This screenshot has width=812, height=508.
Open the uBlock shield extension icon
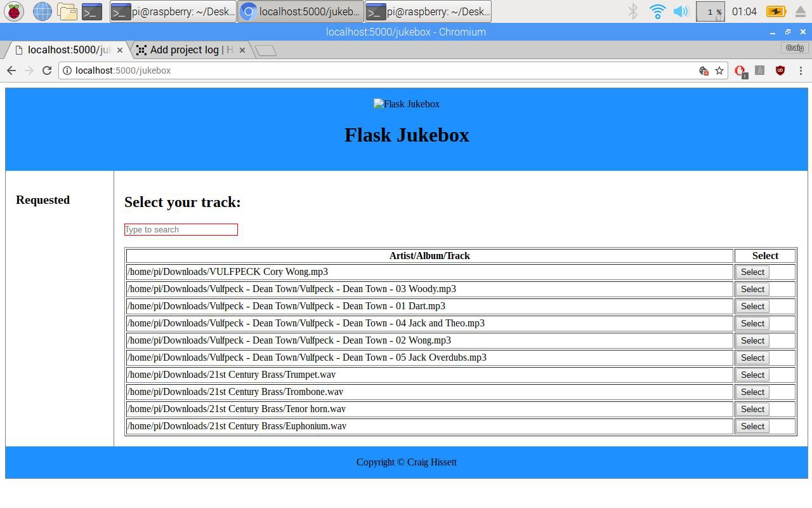[780, 70]
